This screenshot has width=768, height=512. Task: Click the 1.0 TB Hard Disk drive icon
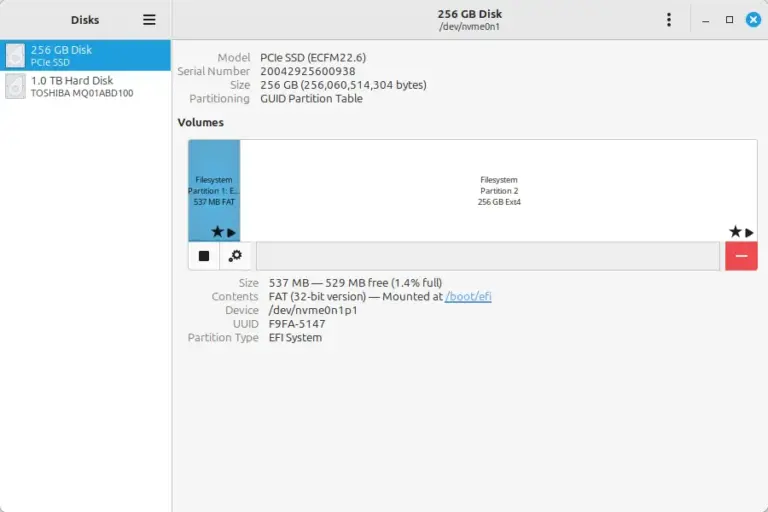pos(15,86)
